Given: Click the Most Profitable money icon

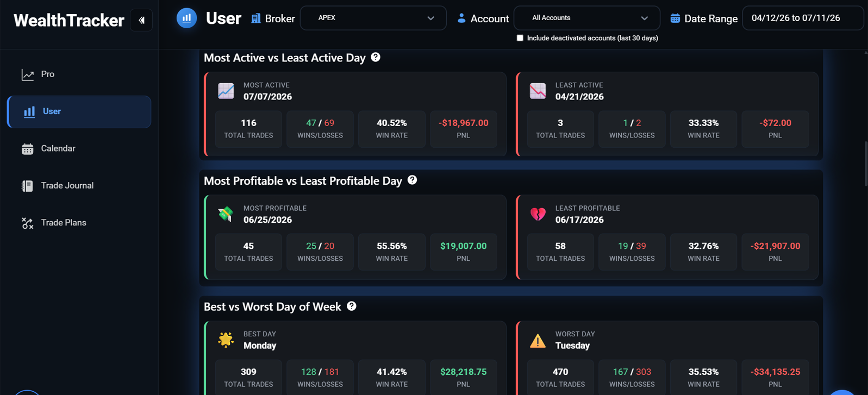Looking at the screenshot, I should click(x=226, y=214).
